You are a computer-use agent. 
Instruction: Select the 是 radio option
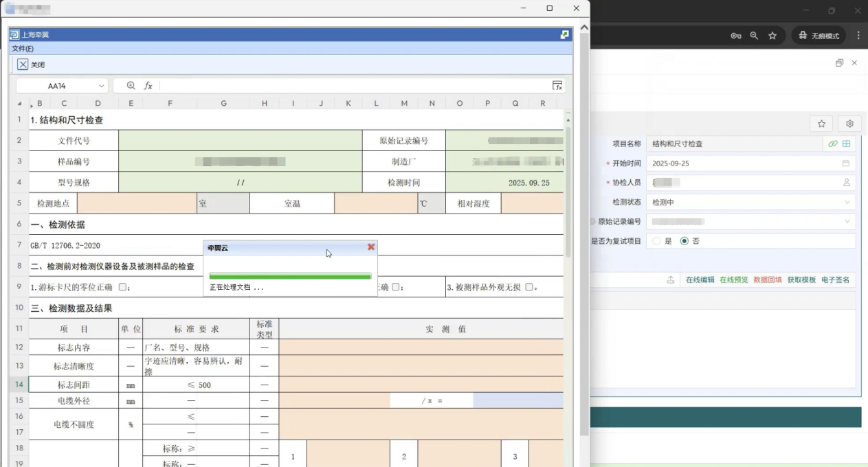point(657,242)
